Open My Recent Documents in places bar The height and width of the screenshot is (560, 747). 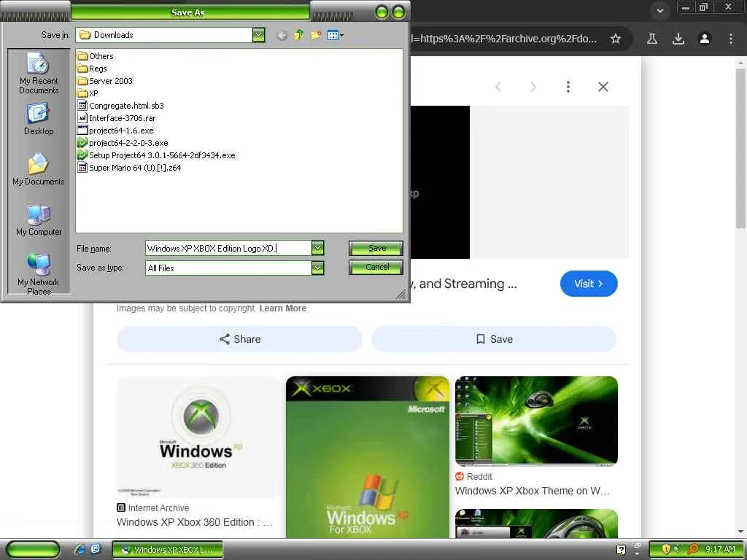[39, 73]
